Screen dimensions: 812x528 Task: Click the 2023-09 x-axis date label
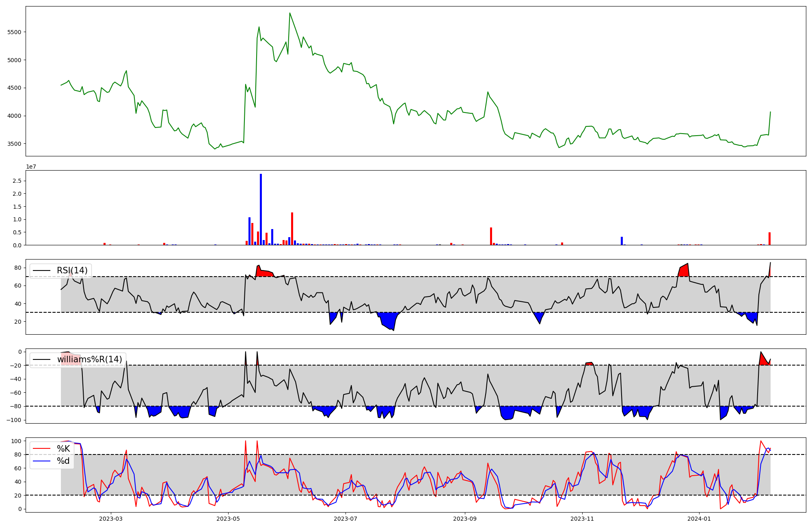pos(465,519)
